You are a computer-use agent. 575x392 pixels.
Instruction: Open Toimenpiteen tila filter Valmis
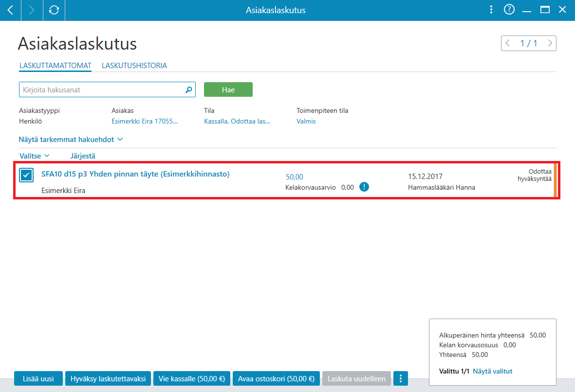306,121
